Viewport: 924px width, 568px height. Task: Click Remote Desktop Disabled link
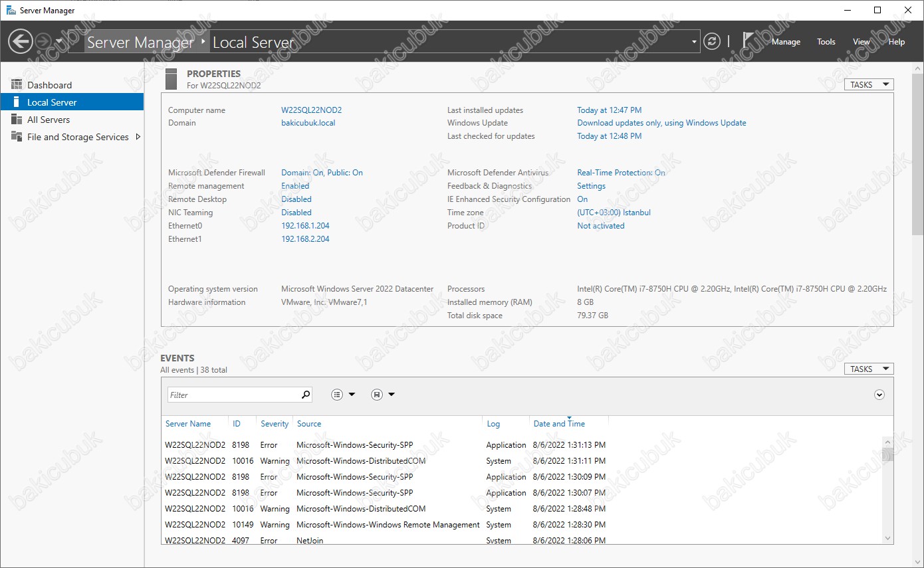(296, 199)
